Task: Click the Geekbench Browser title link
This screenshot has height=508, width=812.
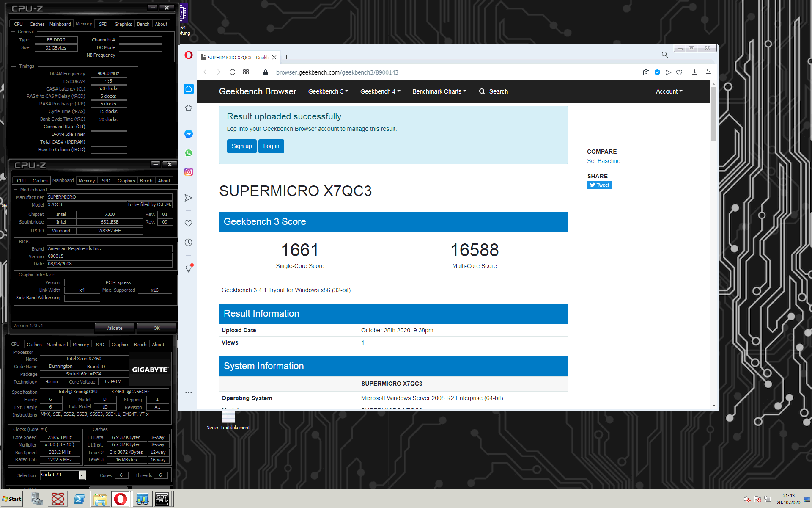Action: [258, 91]
